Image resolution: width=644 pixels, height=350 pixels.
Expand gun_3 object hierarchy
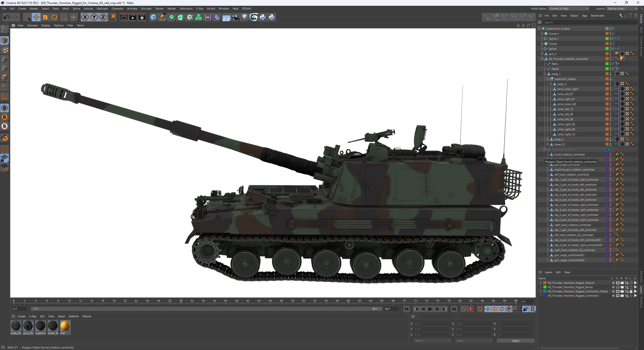tap(542, 54)
